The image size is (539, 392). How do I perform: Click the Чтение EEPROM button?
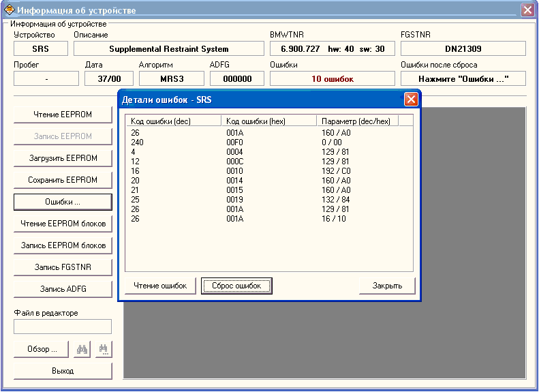coord(63,115)
